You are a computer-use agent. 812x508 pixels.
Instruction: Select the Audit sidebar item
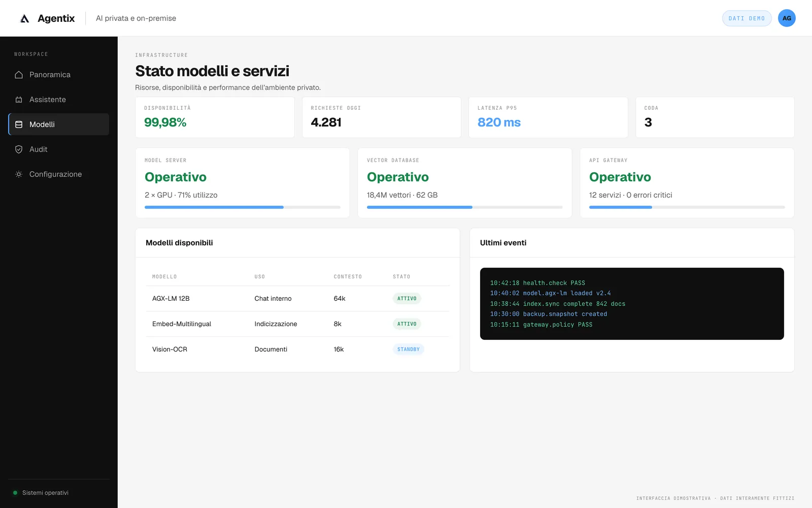[x=59, y=149]
